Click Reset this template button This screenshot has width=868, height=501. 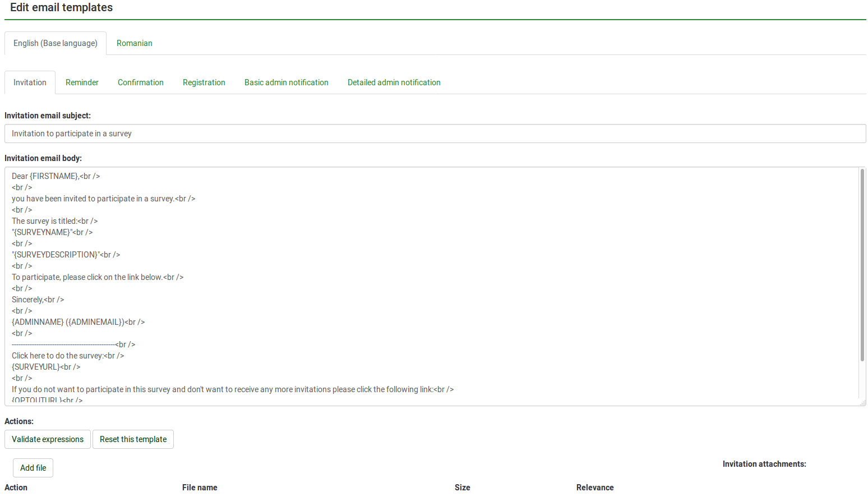coord(133,439)
